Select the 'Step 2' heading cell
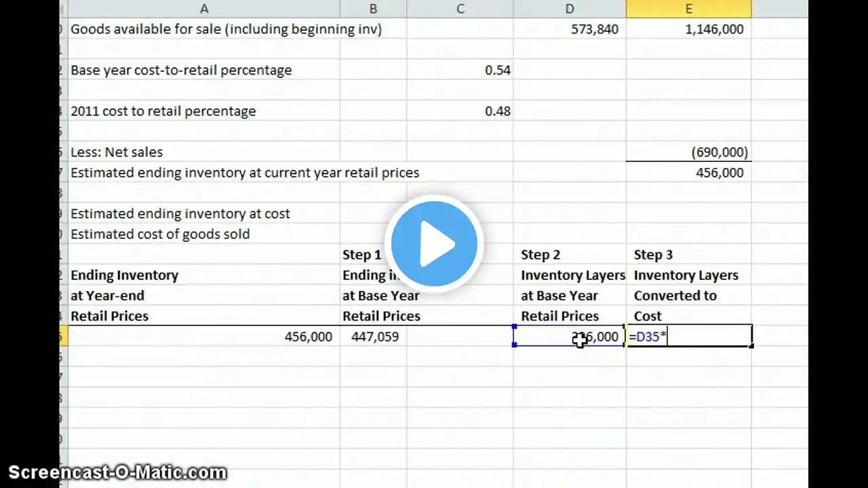This screenshot has width=868, height=488. [570, 255]
